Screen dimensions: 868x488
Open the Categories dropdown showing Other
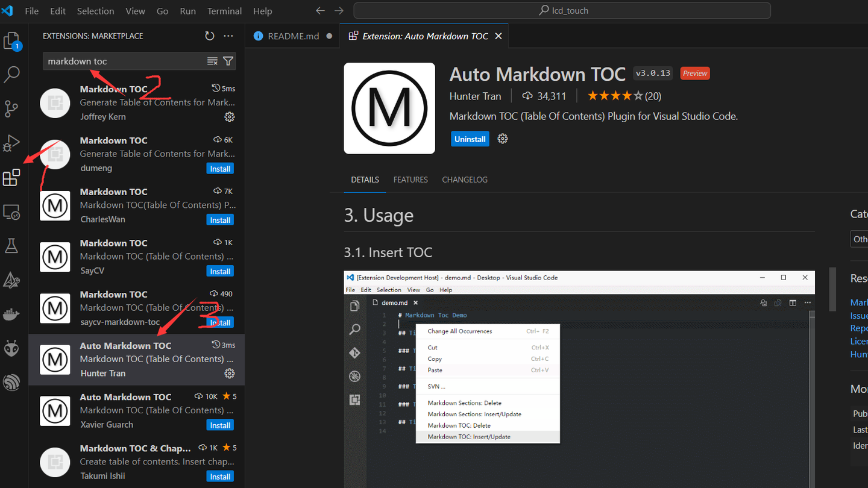coord(860,239)
